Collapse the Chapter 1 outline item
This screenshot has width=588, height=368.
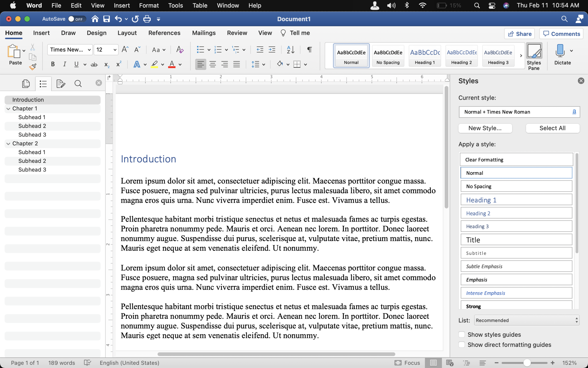[8, 109]
